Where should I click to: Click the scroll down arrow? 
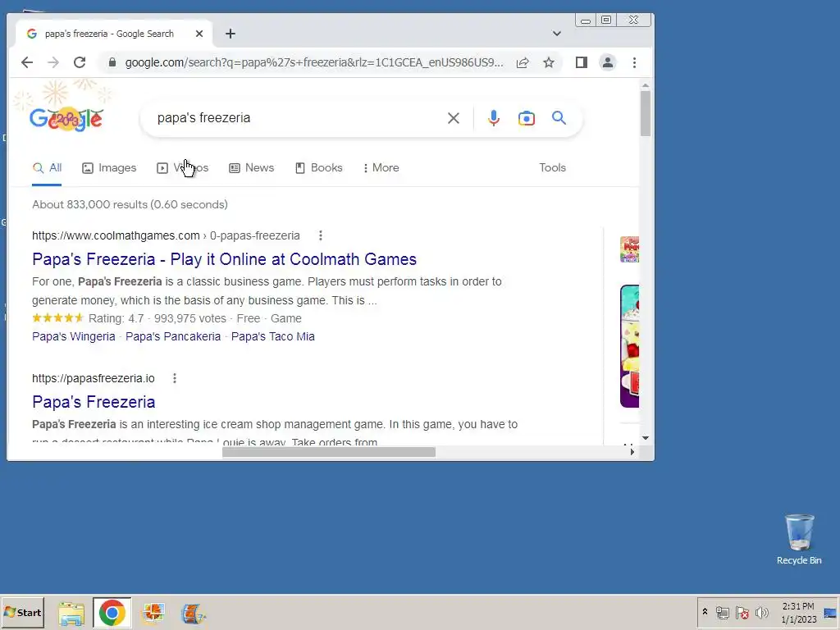point(646,438)
